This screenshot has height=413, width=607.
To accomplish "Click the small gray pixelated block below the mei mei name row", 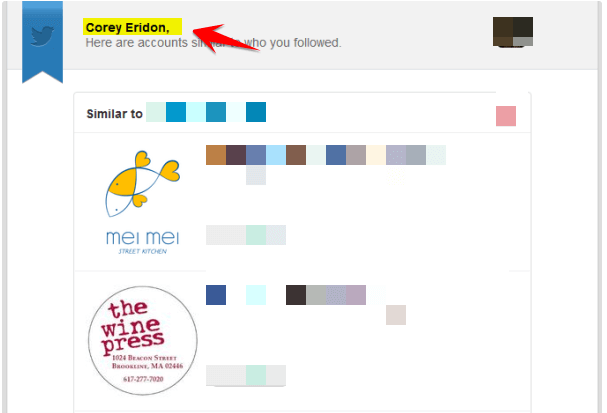I will (x=256, y=175).
